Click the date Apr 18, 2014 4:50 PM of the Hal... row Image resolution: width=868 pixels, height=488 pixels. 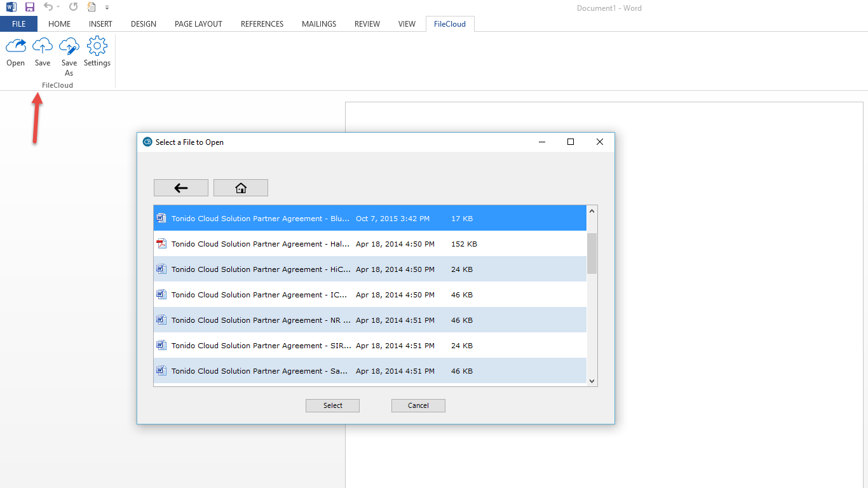coord(395,244)
